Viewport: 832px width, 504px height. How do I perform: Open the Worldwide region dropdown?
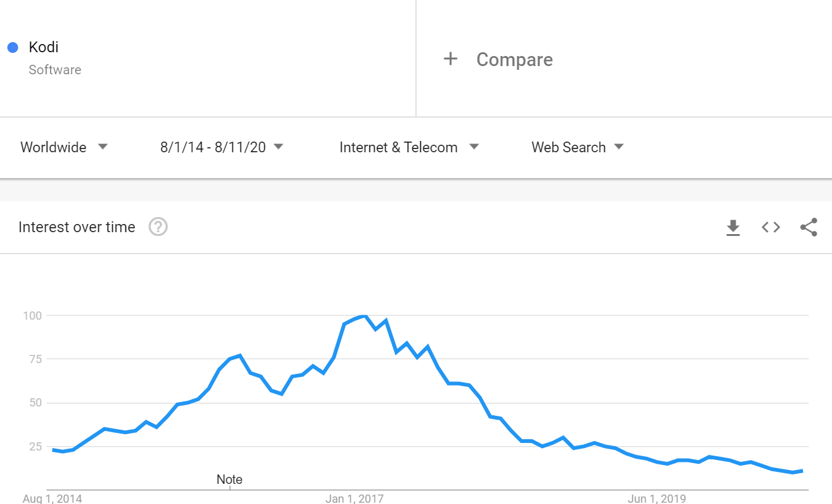[64, 147]
